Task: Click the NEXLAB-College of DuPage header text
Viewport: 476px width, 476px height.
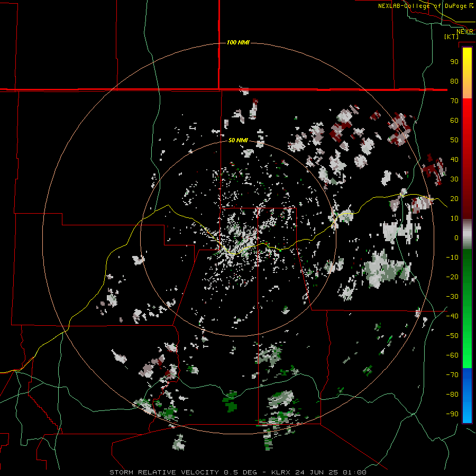Action: (422, 6)
